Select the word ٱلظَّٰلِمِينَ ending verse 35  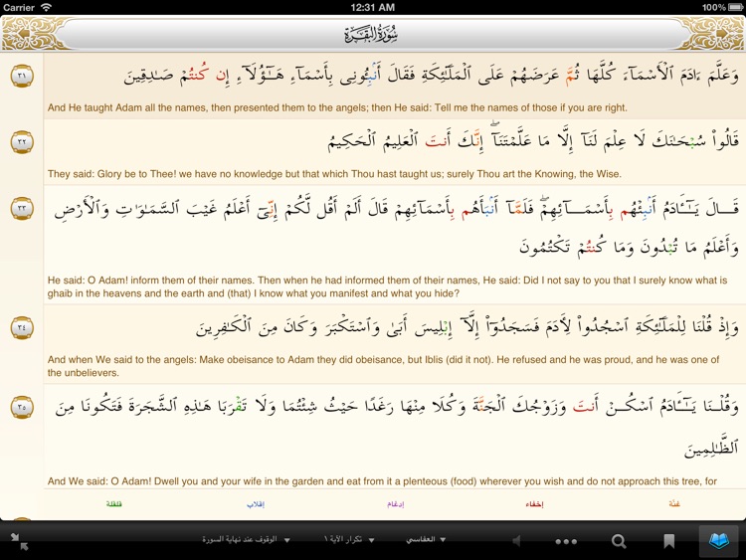711,446
